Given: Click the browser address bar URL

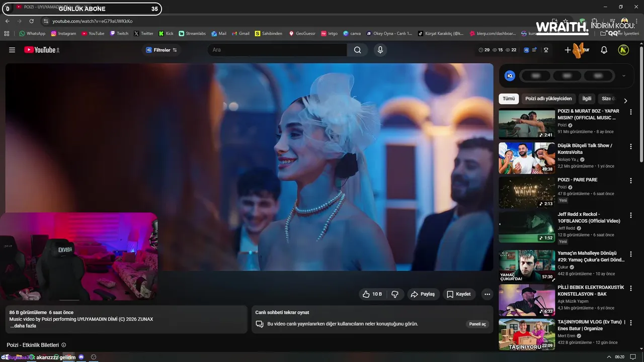Looking at the screenshot, I should [x=93, y=21].
